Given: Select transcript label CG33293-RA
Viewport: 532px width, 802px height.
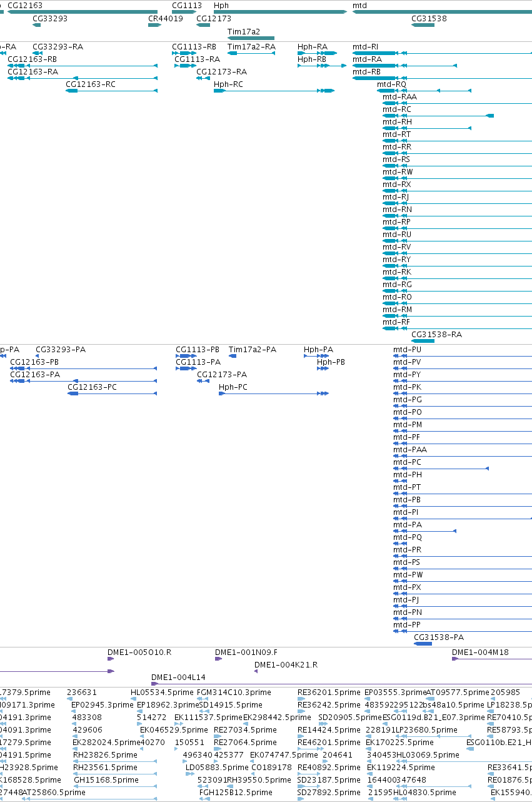Looking at the screenshot, I should [x=58, y=47].
